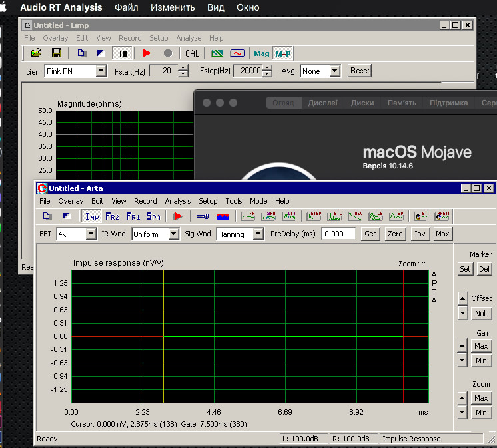Open the Analysis menu in Arta
This screenshot has width=497, height=448.
[177, 201]
